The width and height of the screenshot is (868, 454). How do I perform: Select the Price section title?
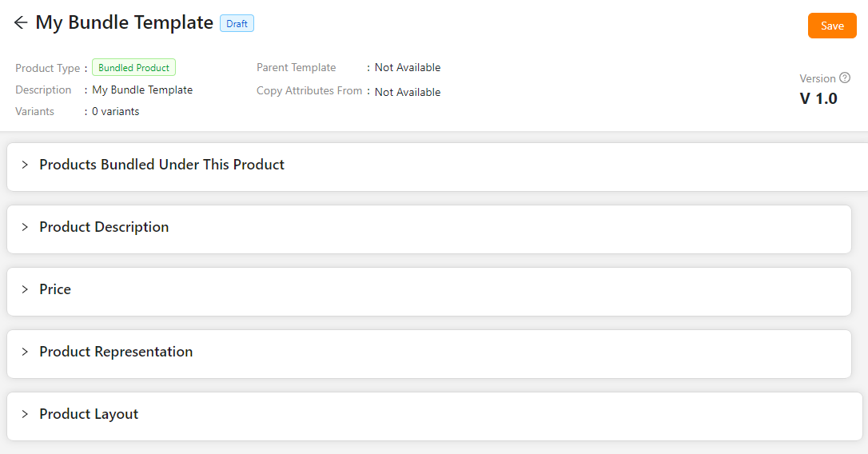click(55, 289)
